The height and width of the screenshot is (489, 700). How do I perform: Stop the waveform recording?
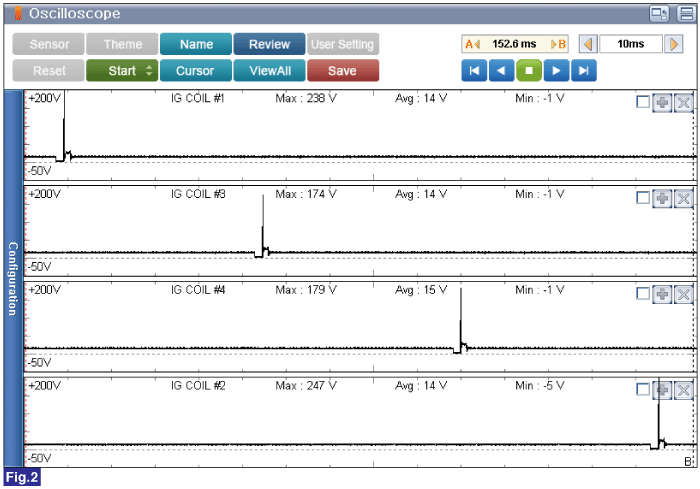pos(529,71)
